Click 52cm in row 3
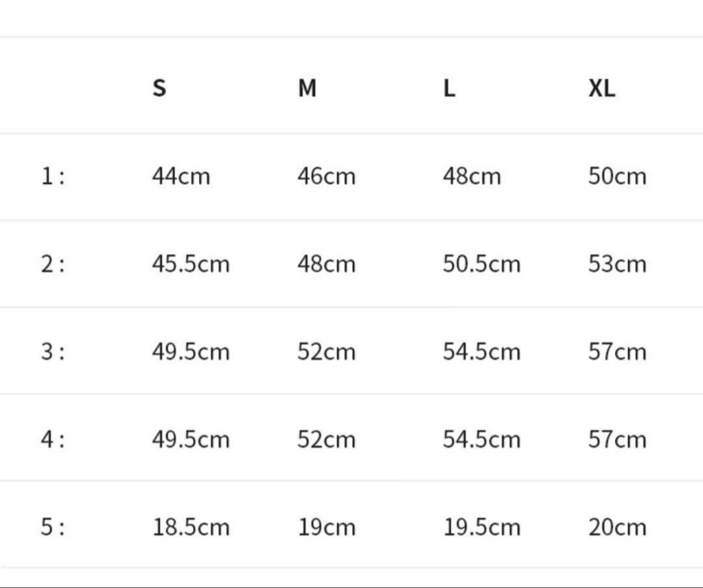This screenshot has height=588, width=703. (327, 352)
